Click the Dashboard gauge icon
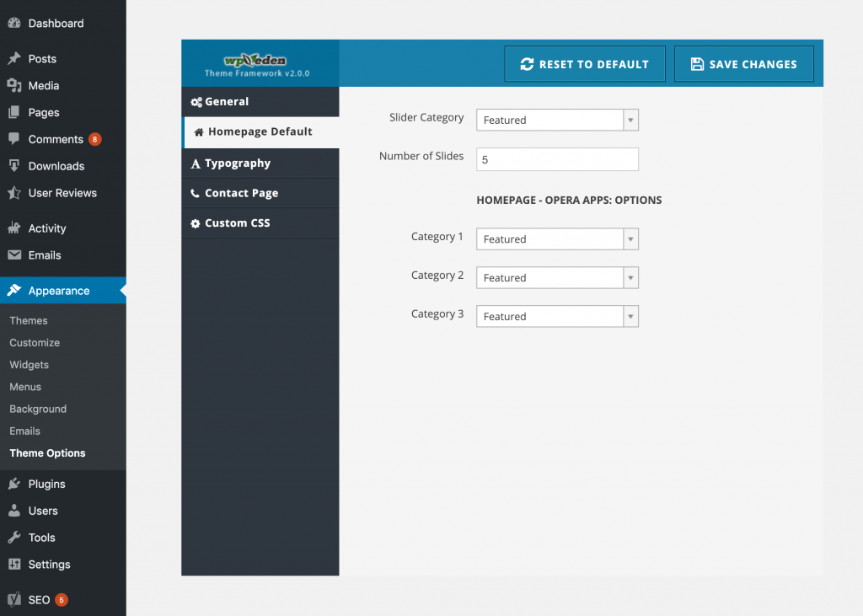 [14, 23]
